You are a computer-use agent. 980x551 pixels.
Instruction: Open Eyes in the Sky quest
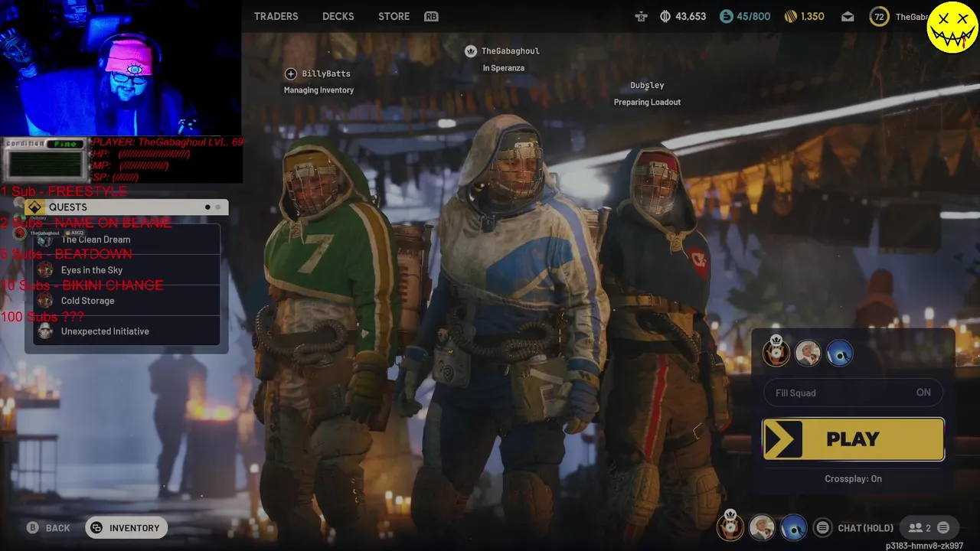point(127,270)
